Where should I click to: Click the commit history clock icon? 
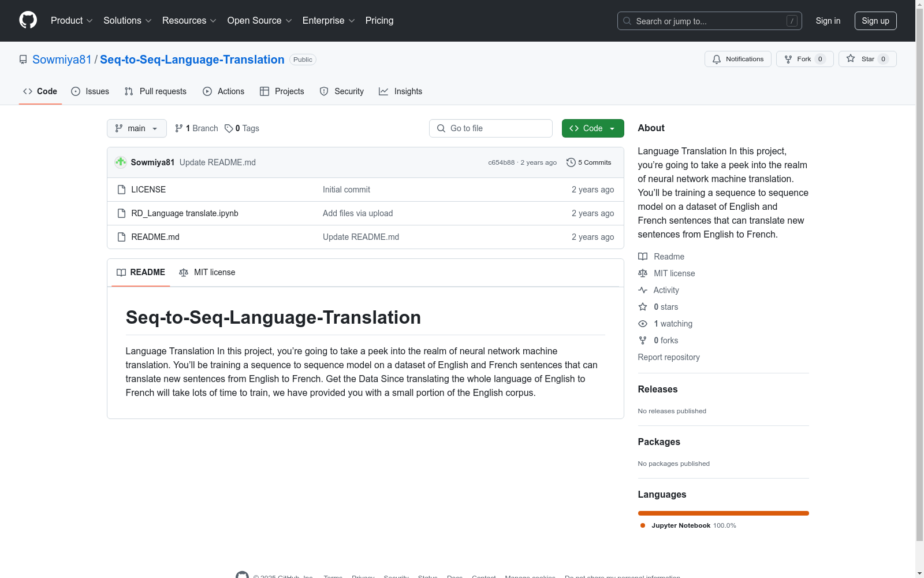click(571, 162)
